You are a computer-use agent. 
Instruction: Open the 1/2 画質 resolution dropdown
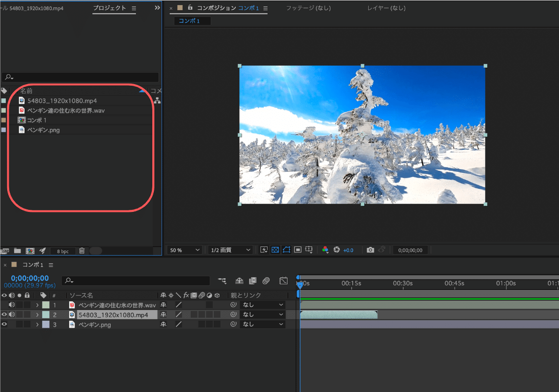[230, 250]
